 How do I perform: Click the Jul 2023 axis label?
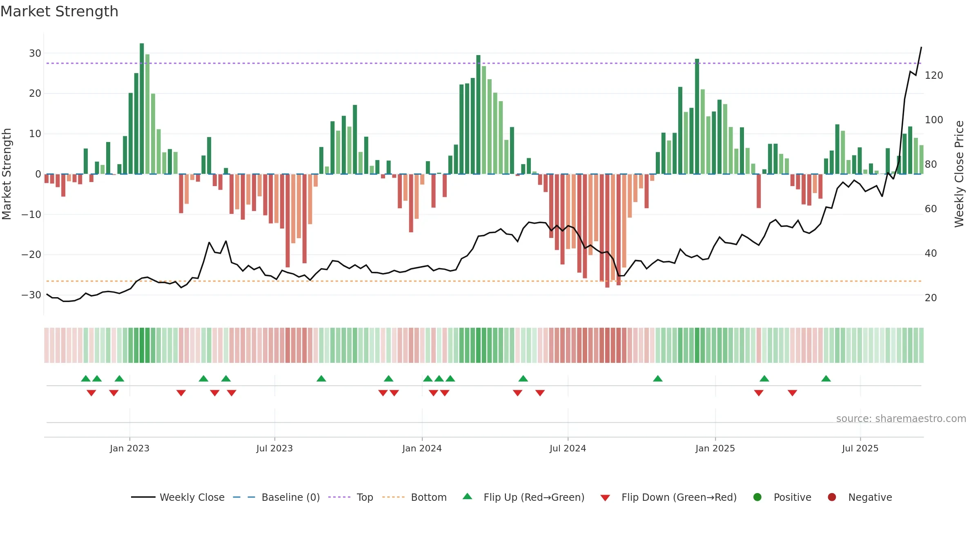point(274,448)
